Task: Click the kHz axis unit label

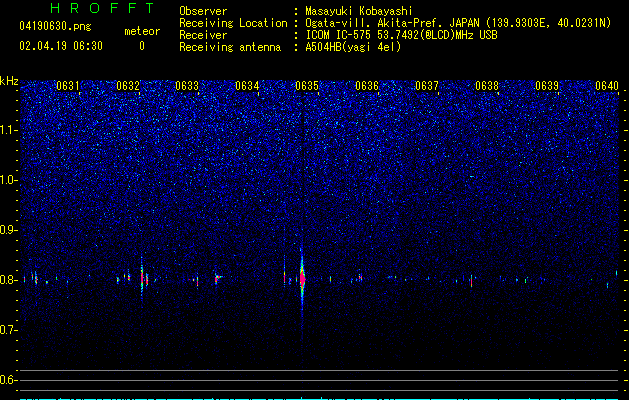Action: click(9, 81)
